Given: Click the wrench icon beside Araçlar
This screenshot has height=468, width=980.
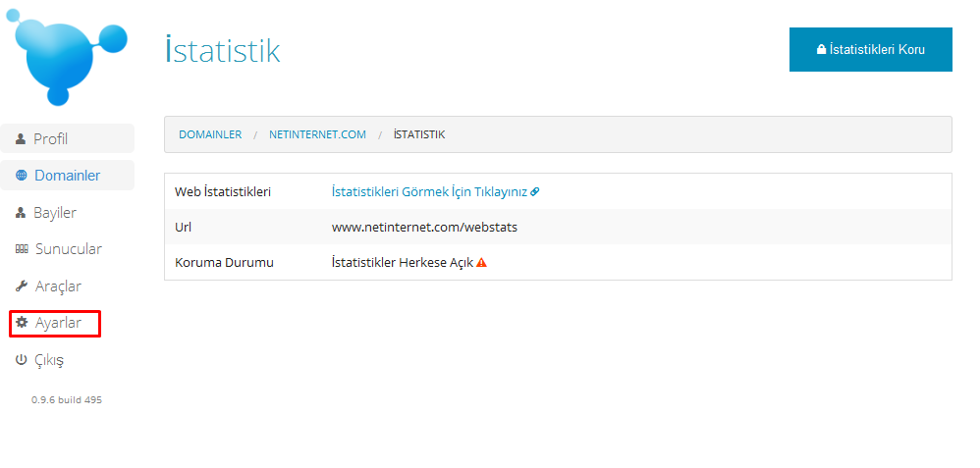Looking at the screenshot, I should click(21, 286).
